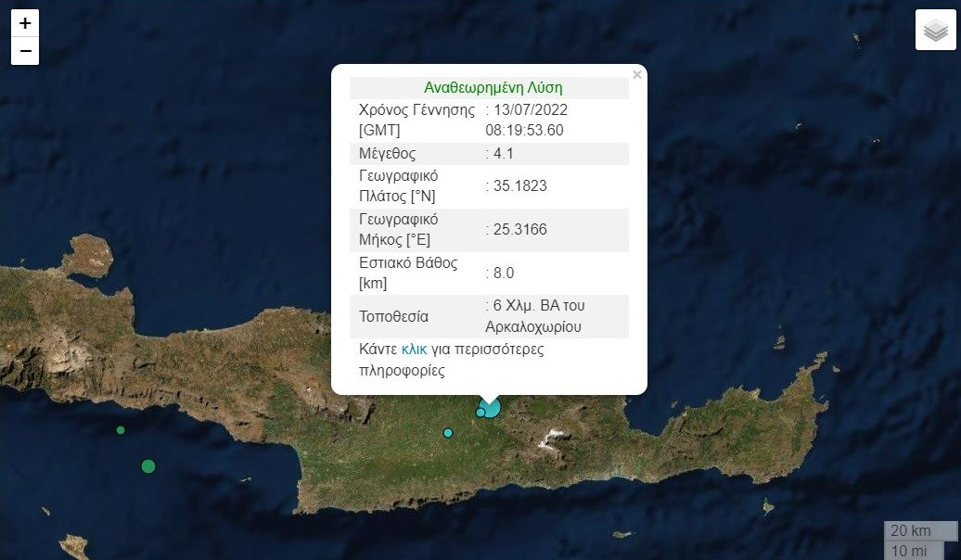Click the small green marker off southwest coast
Viewport: 961px width, 560px height.
coord(121,430)
